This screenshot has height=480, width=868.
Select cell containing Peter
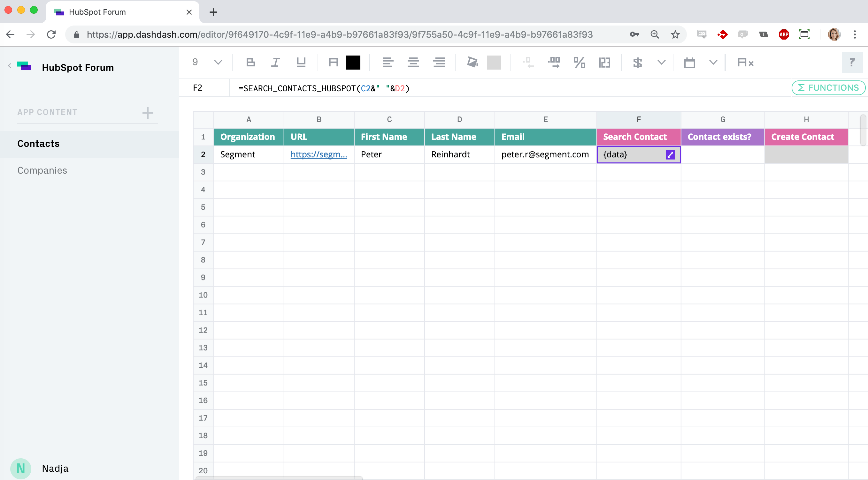(389, 154)
